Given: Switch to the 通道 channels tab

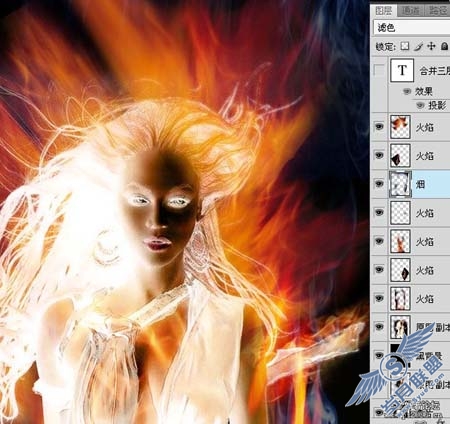Looking at the screenshot, I should click(410, 10).
